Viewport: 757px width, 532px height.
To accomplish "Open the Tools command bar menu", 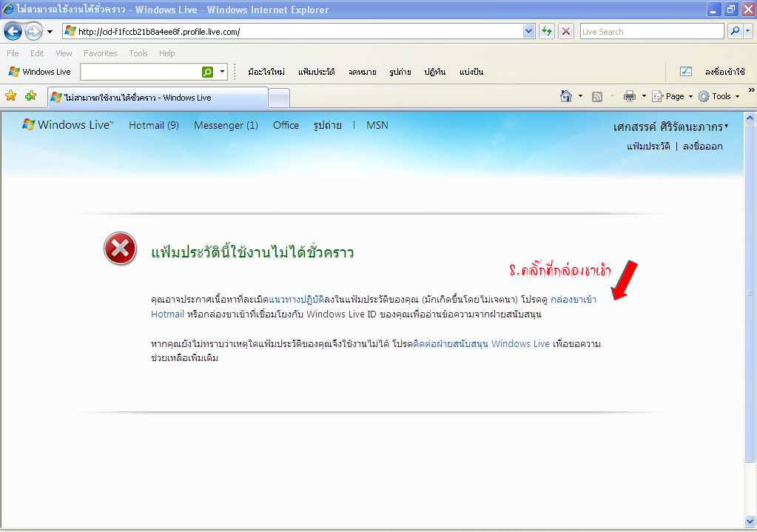I will point(719,96).
